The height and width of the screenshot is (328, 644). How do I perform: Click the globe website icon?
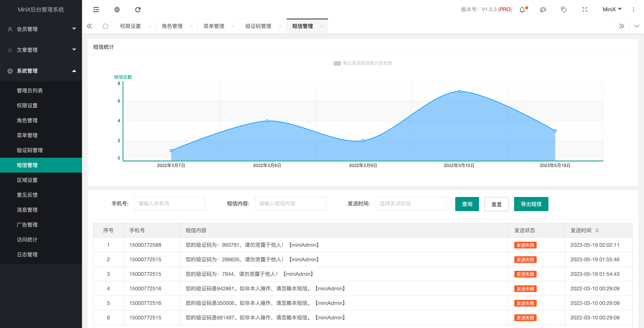tap(117, 10)
